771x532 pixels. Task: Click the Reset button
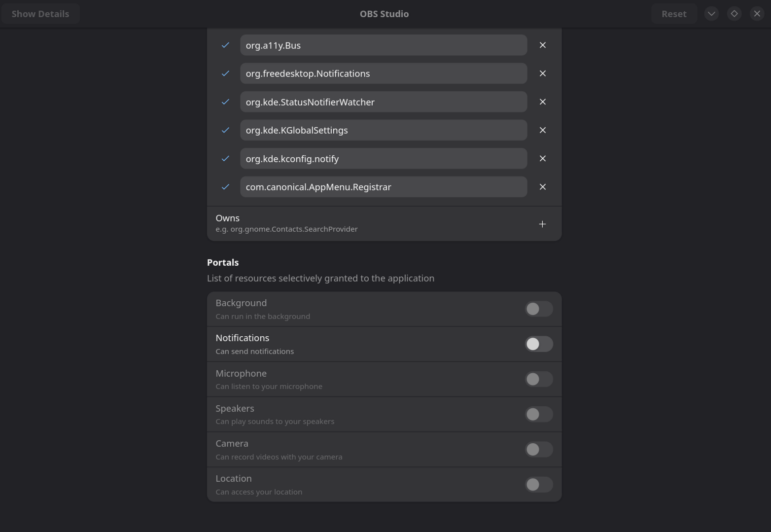click(x=674, y=14)
